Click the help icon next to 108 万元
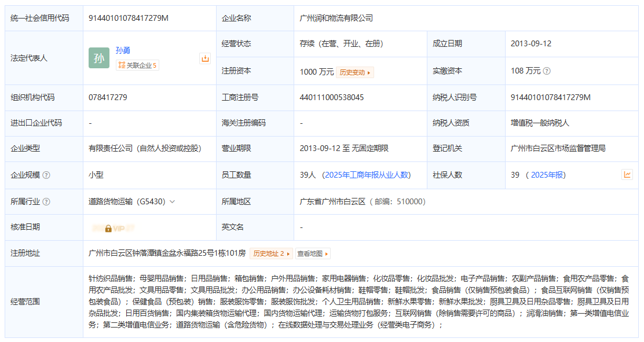This screenshot has width=644, height=342. (x=547, y=71)
